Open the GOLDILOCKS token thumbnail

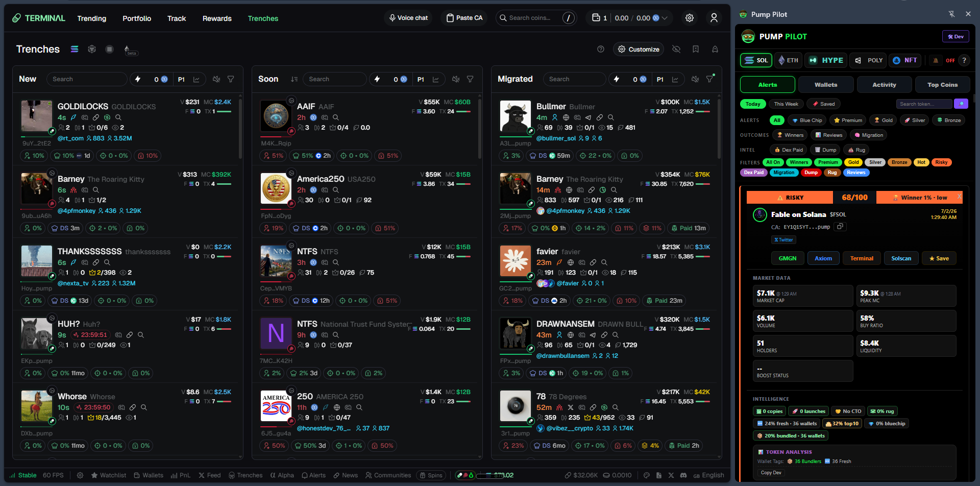point(36,116)
